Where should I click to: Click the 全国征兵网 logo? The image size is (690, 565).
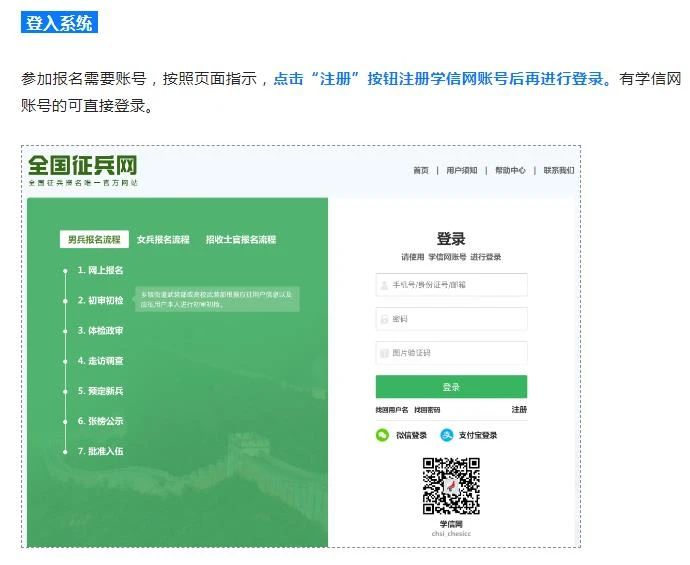click(x=83, y=170)
